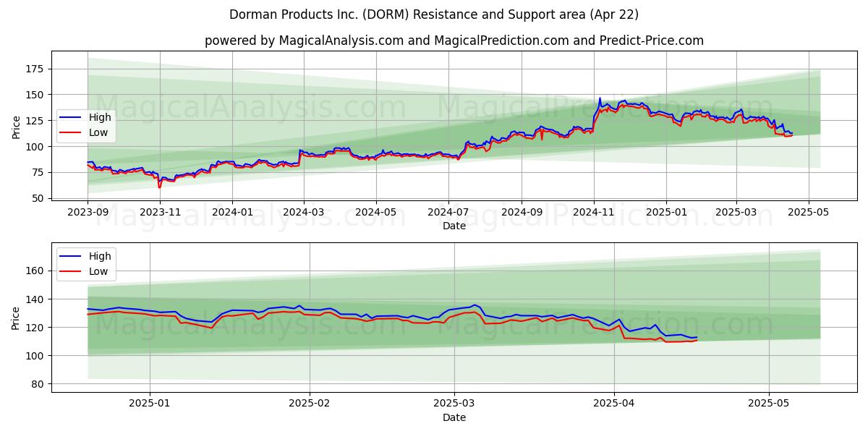
Task: Click the 'Date' axis title under bottom chart
Action: 454,417
